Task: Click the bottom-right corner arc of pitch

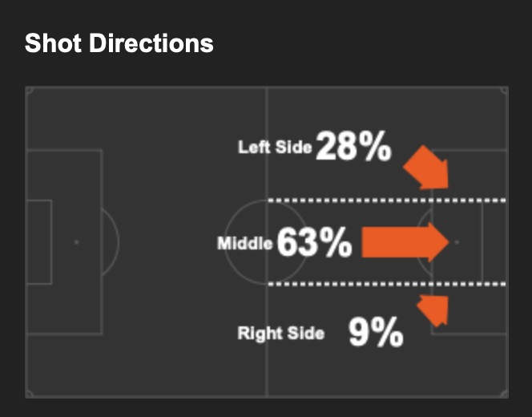Action: pyautogui.click(x=504, y=394)
